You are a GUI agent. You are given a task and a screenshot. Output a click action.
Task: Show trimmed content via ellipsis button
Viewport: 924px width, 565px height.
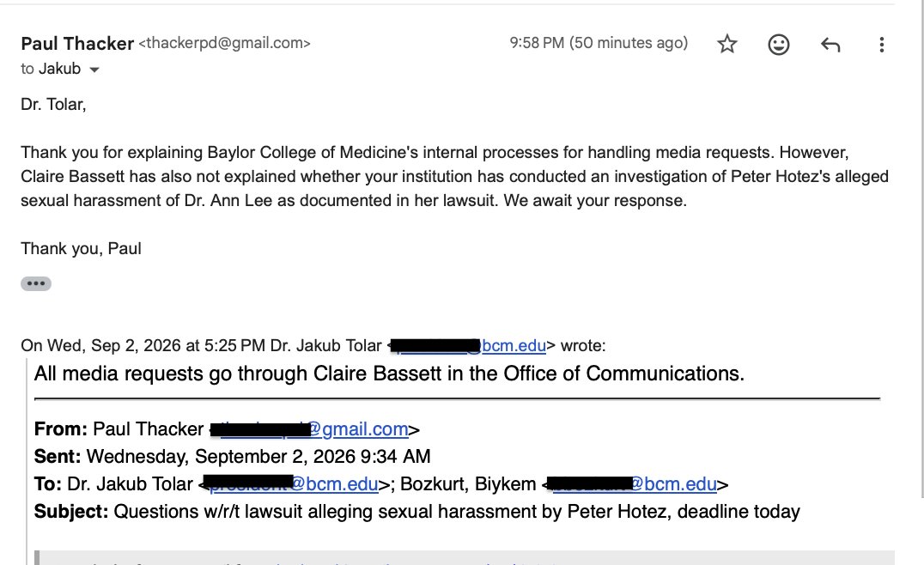coord(36,283)
